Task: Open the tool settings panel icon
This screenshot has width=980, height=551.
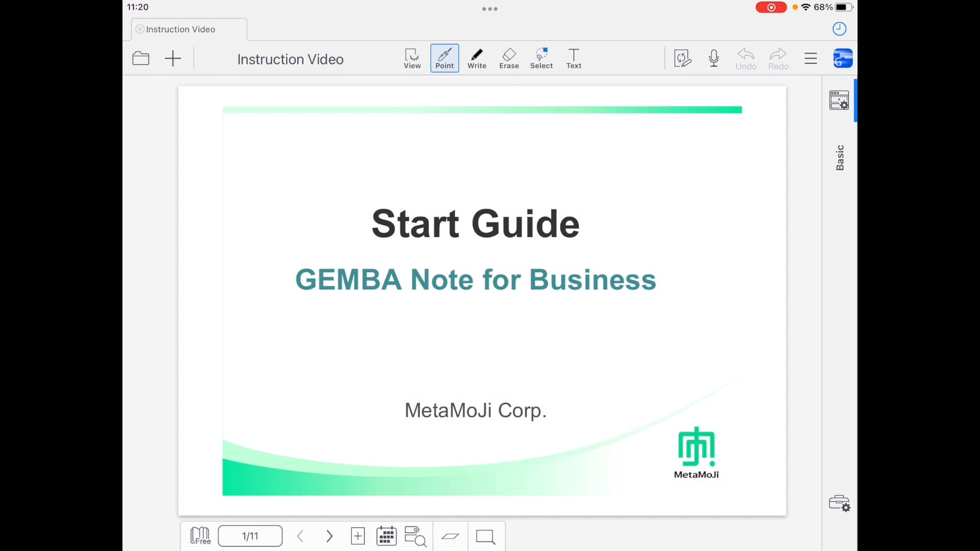Action: (839, 100)
